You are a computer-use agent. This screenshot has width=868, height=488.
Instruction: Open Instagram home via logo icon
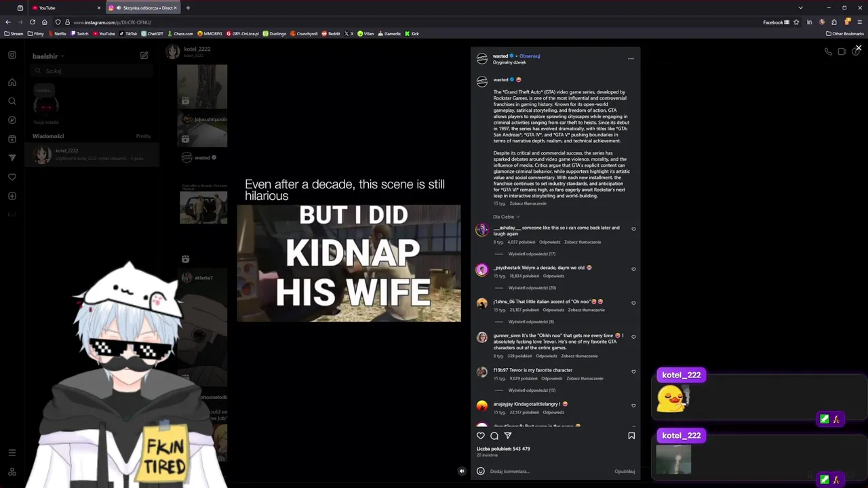pos(12,55)
